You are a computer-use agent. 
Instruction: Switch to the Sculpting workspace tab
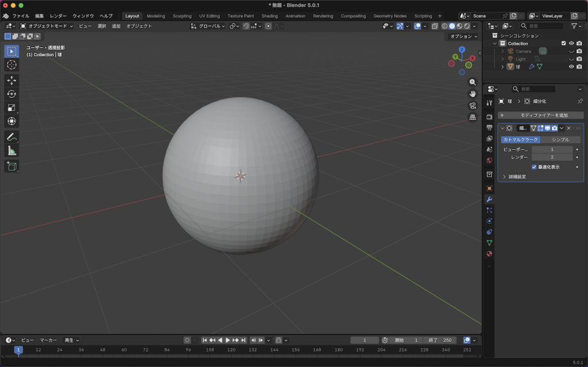(x=182, y=16)
